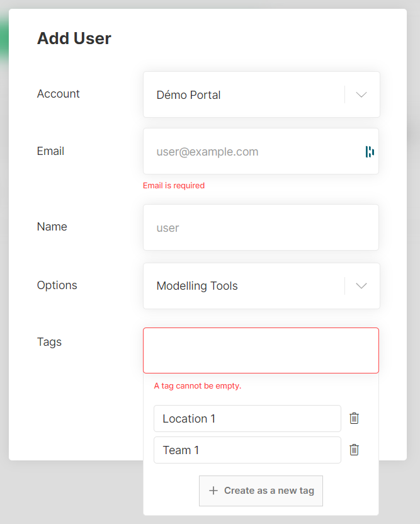Select the Location 1 tag entry
The width and height of the screenshot is (420, 524).
click(x=247, y=418)
